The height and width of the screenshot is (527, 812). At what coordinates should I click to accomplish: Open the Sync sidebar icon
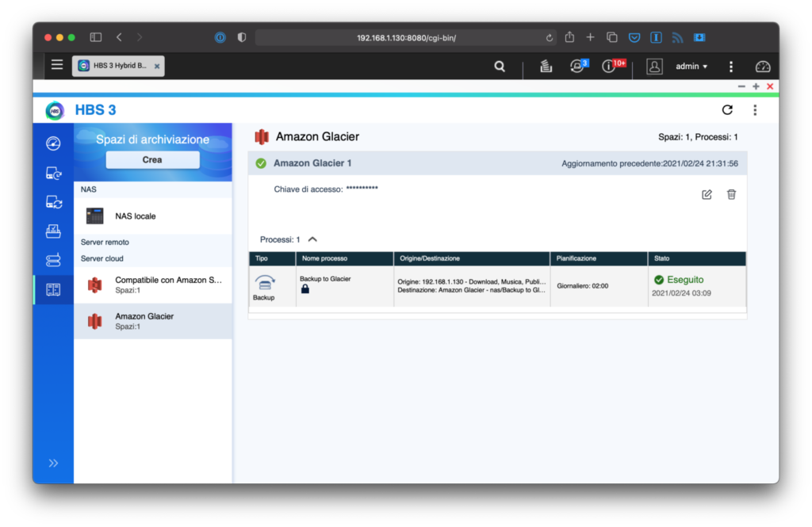(53, 203)
